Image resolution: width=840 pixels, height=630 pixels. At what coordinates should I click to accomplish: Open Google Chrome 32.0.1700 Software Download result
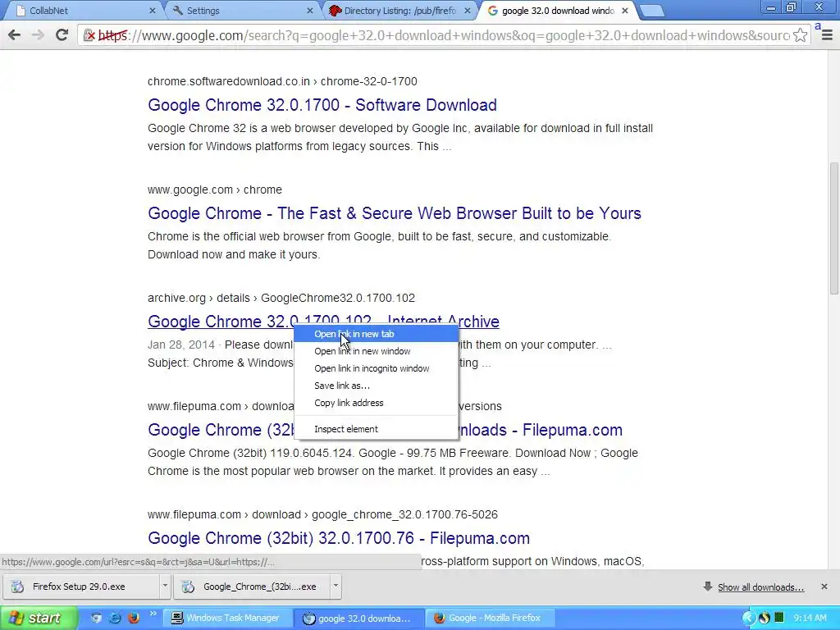point(322,105)
